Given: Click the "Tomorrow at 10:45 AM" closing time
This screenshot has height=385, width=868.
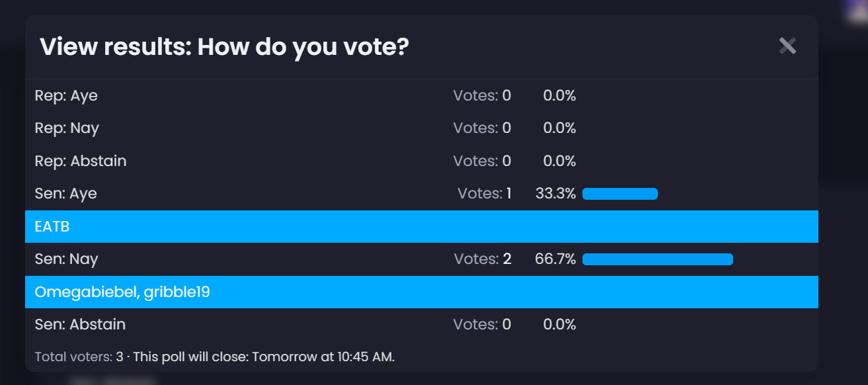Looking at the screenshot, I should coord(322,357).
